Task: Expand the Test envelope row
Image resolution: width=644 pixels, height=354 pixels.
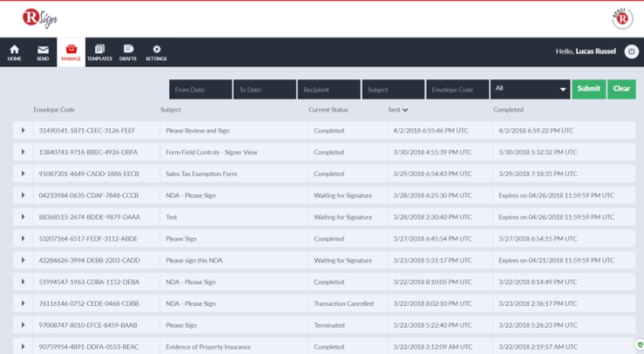Action: [23, 217]
